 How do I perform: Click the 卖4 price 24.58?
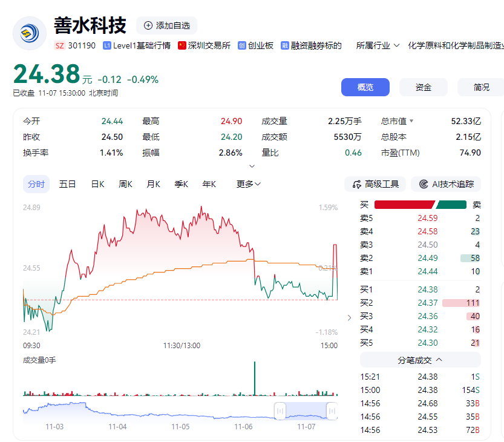click(428, 231)
